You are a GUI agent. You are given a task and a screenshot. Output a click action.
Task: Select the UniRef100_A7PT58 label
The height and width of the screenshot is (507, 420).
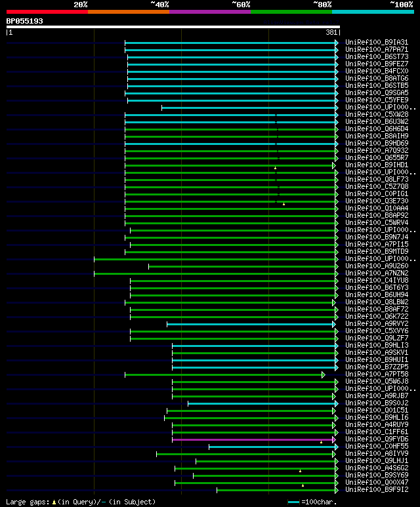pos(377,375)
